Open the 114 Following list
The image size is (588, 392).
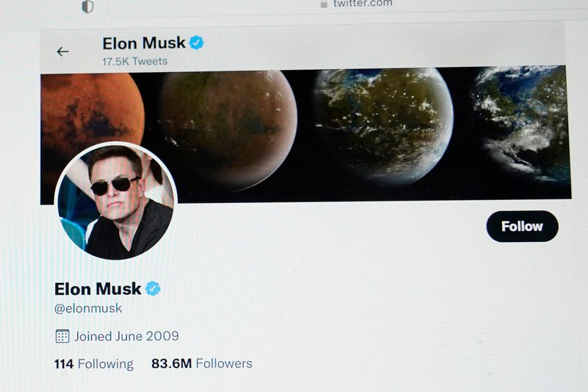[x=94, y=364]
